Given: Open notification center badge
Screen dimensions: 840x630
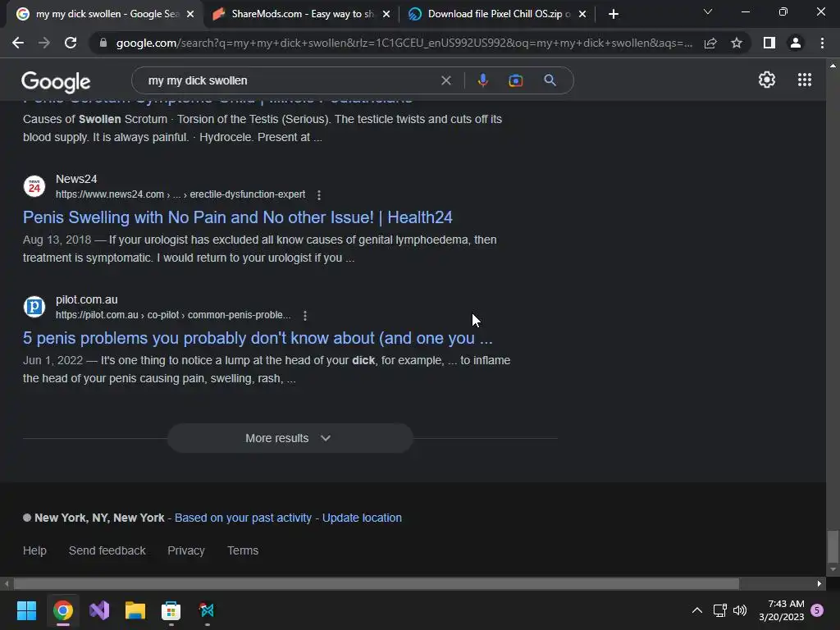Looking at the screenshot, I should (x=817, y=610).
